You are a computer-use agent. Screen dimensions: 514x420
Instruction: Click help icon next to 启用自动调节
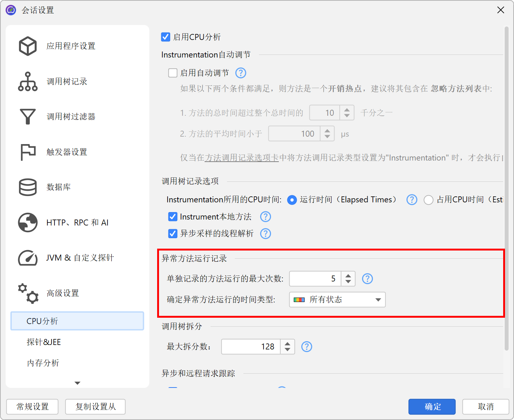tap(241, 73)
